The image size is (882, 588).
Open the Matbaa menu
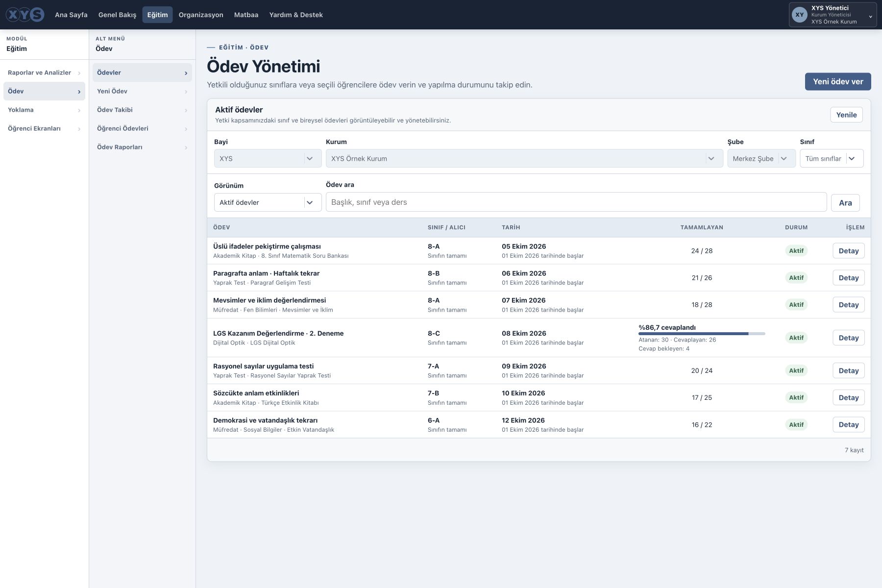(246, 15)
